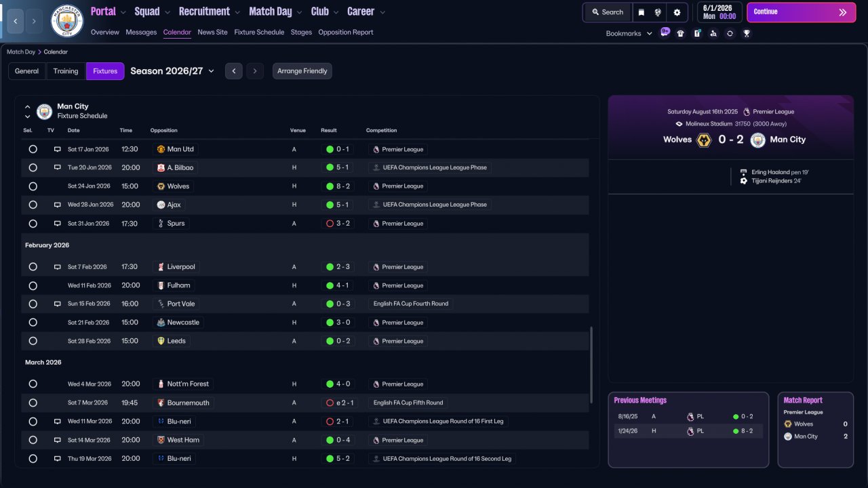This screenshot has width=868, height=488.
Task: Open the Career dropdown menu
Action: coord(366,12)
